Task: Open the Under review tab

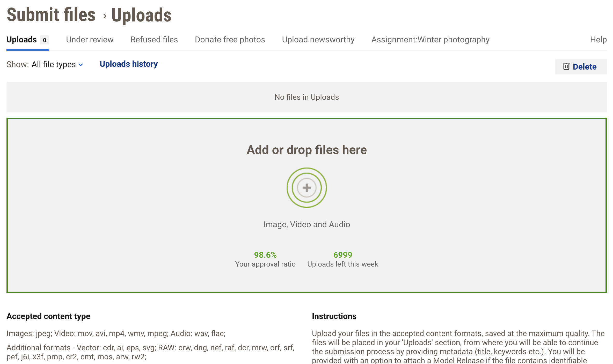Action: coord(90,40)
